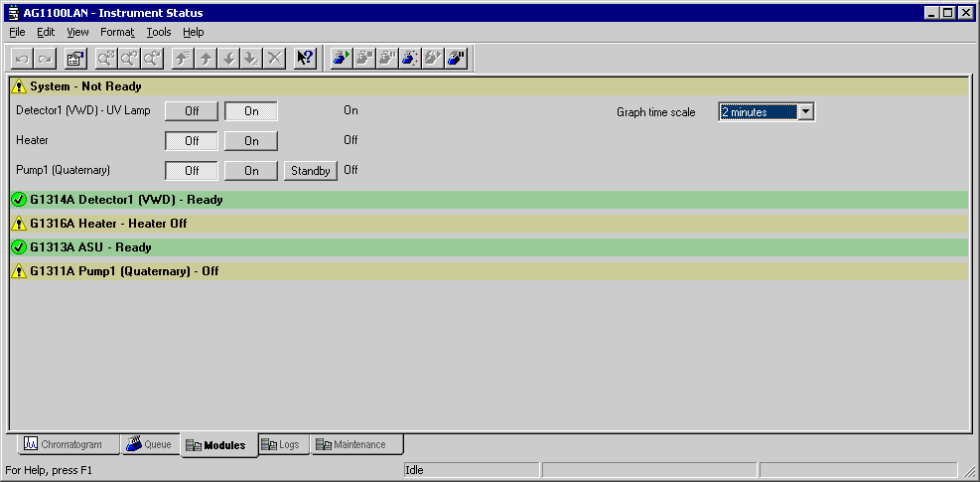Activate the context help pointer icon

[306, 59]
